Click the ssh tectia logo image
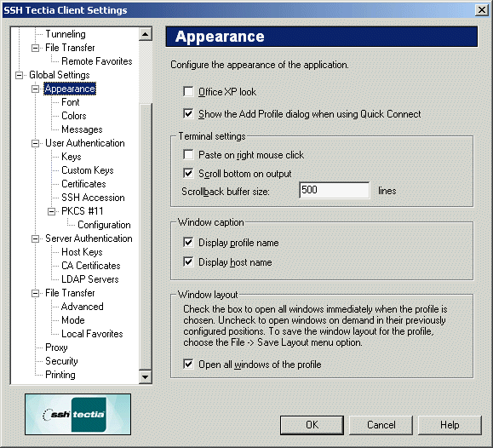493x448 pixels. pyautogui.click(x=78, y=414)
